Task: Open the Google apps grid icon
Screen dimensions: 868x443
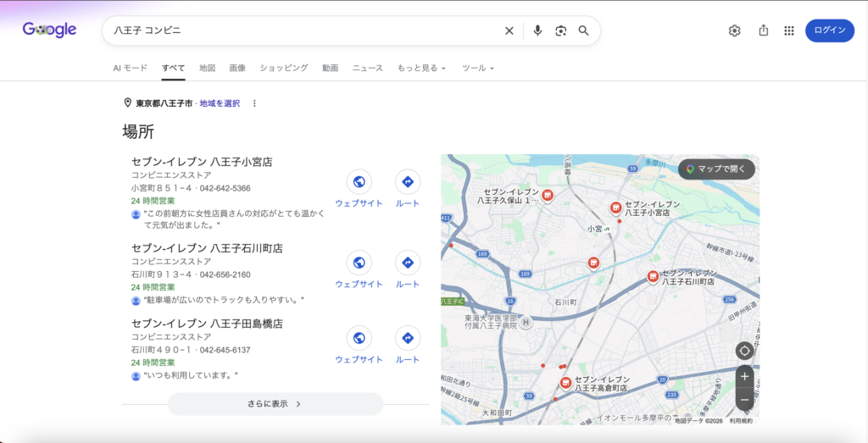Action: (x=789, y=31)
